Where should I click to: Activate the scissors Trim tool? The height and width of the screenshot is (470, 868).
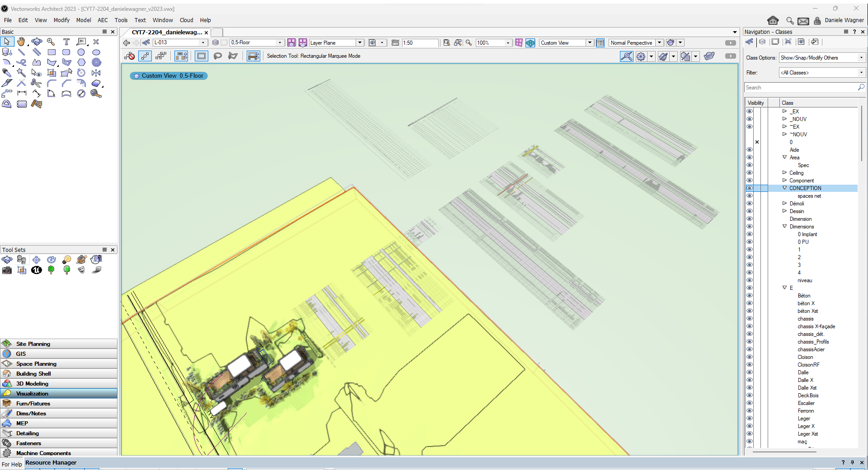36,83
